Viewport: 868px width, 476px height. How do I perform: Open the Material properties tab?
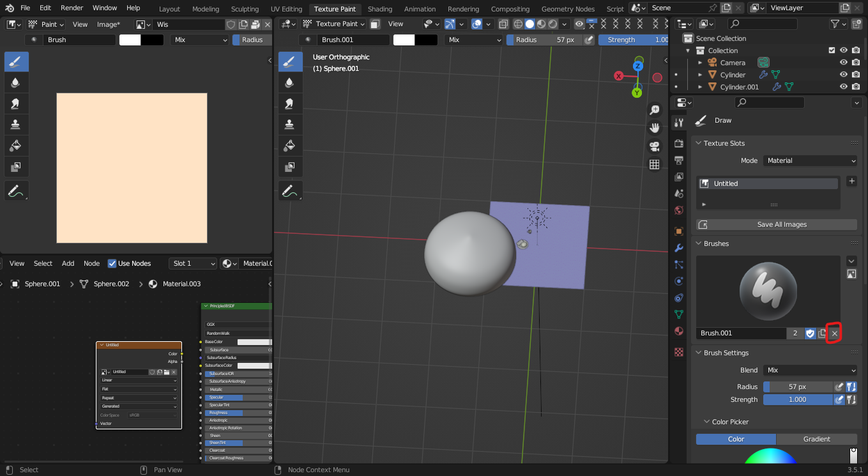(679, 331)
